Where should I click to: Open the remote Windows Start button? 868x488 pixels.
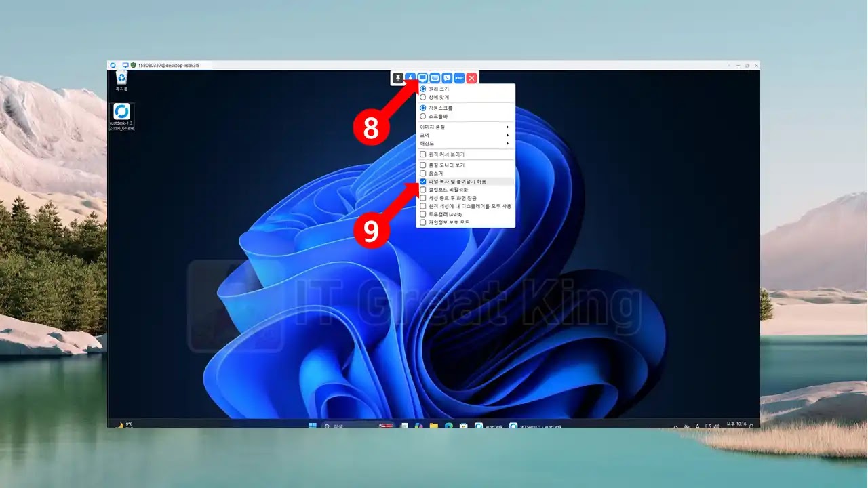click(313, 426)
